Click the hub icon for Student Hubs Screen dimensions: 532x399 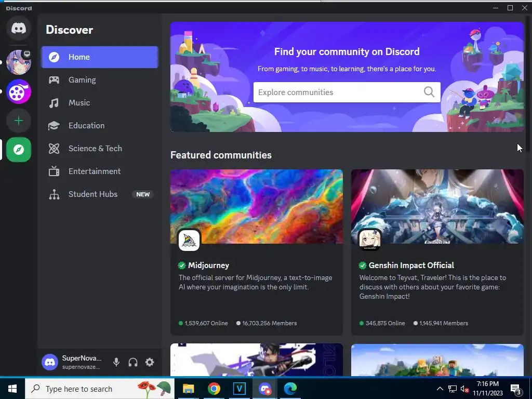coord(54,194)
